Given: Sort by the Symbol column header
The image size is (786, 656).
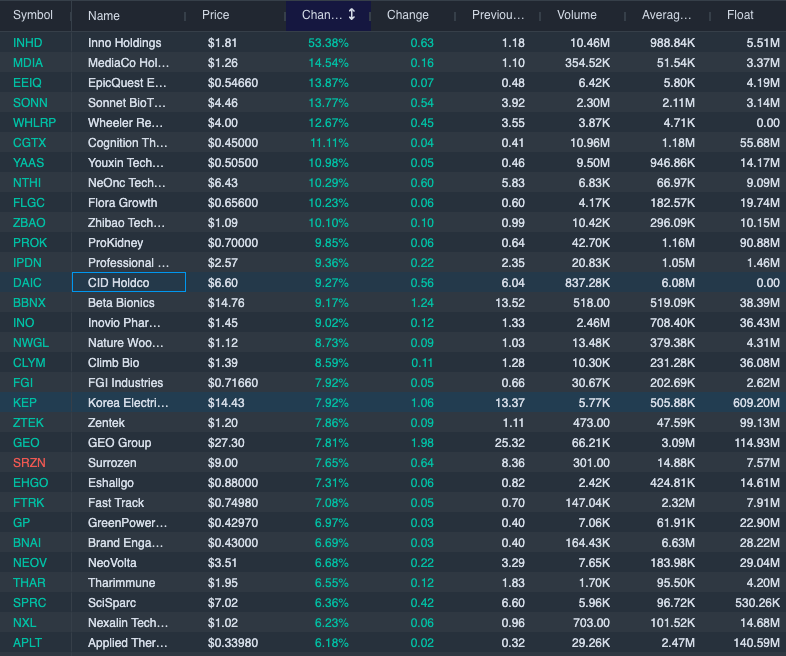Looking at the screenshot, I should 33,15.
